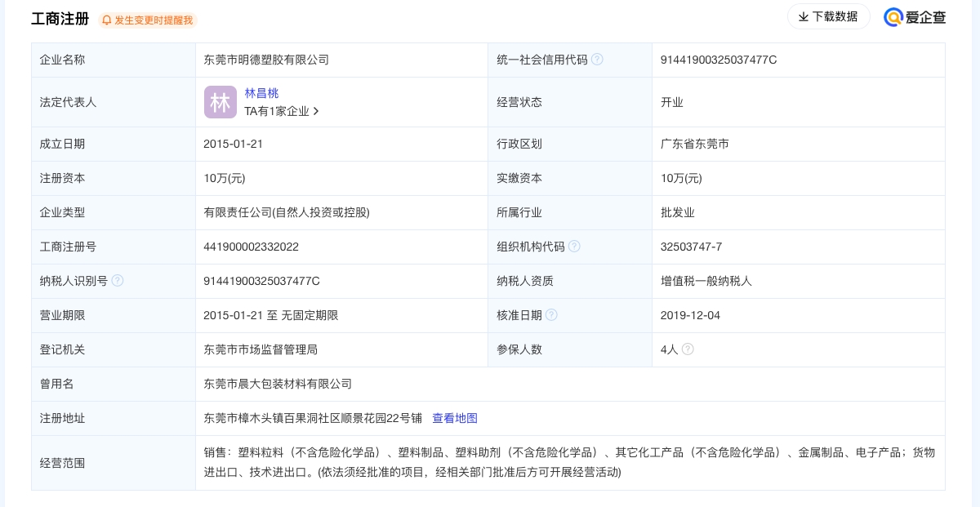
Task: Click the 企业类型 label cell
Action: (114, 212)
